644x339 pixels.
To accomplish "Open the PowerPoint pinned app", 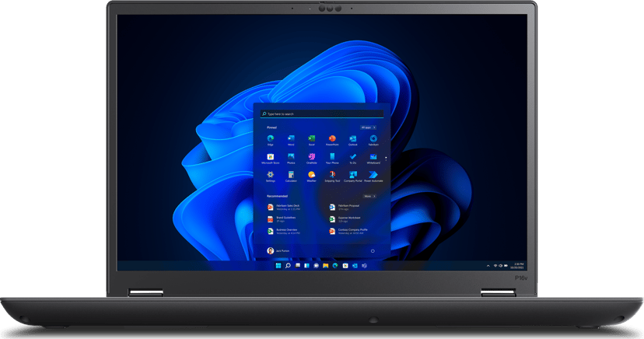I will tap(332, 139).
